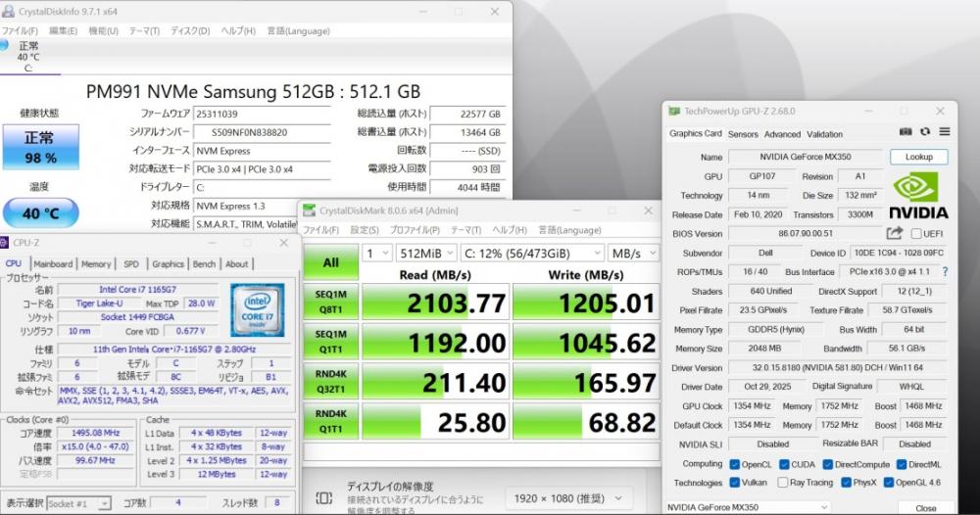Switch to GPU-Z Advanced tab

[782, 134]
